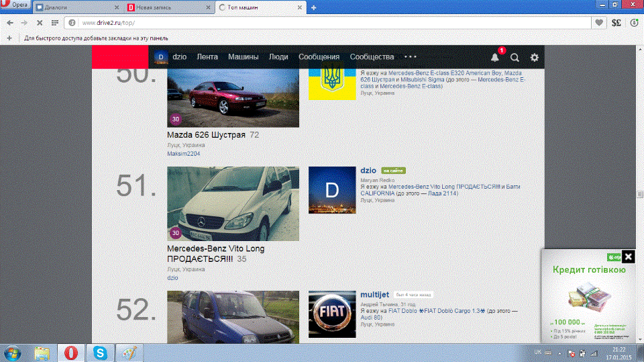Close the Диалоги tab
Screen dimensions: 644x362
click(117, 7)
